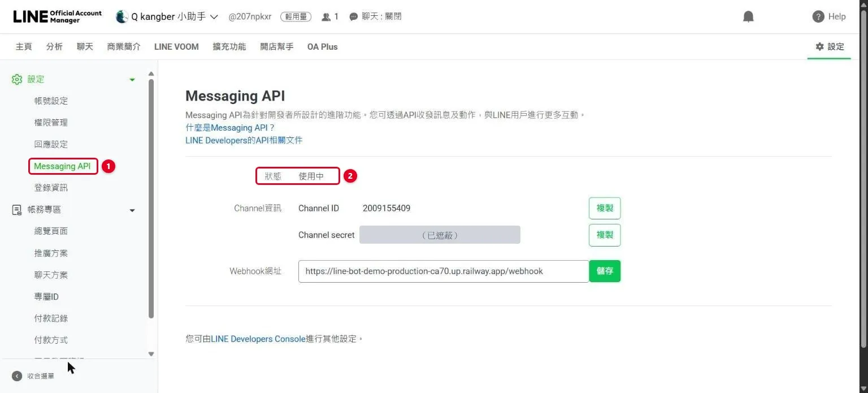Click the kangber account avatar

(x=121, y=17)
